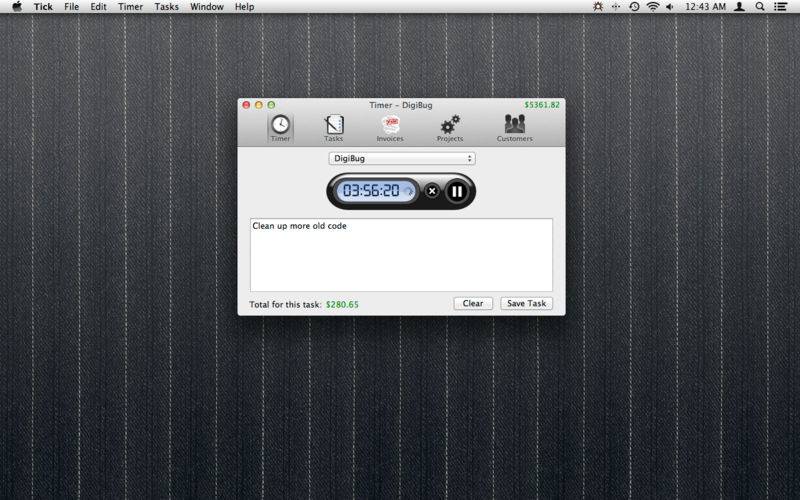The width and height of the screenshot is (800, 500).
Task: Open the DigiBug project dropdown
Action: [402, 159]
